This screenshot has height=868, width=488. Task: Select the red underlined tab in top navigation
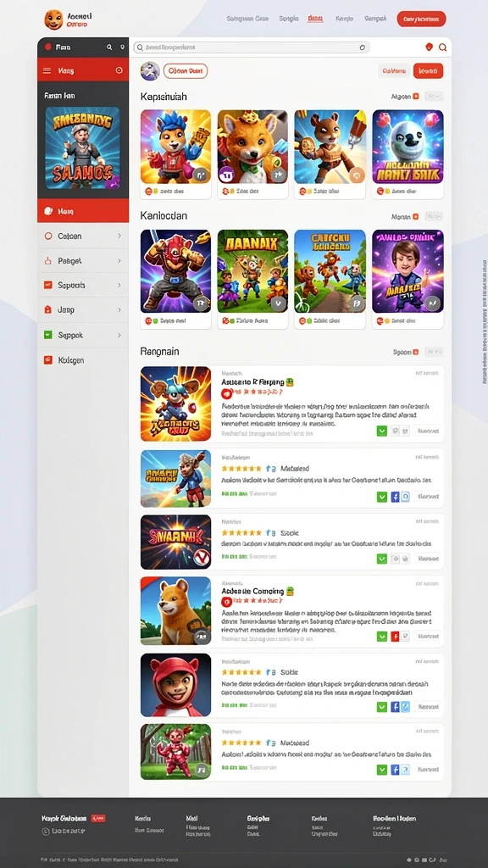click(x=315, y=19)
